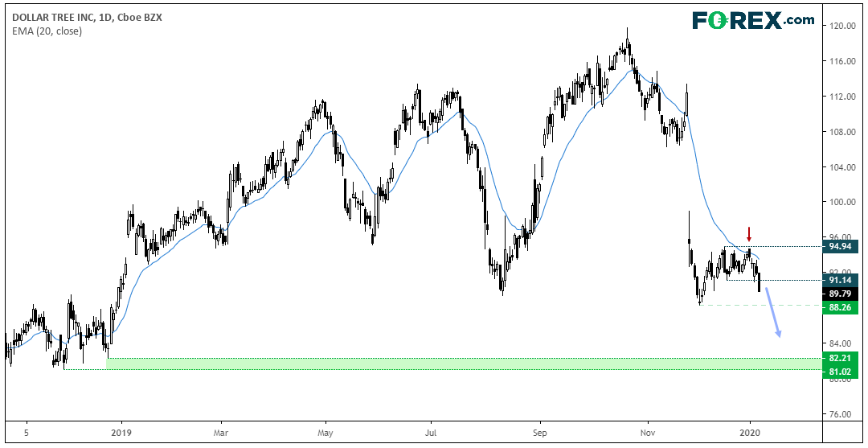Click the Jul label on time axis
This screenshot has height=448, width=868.
430,434
